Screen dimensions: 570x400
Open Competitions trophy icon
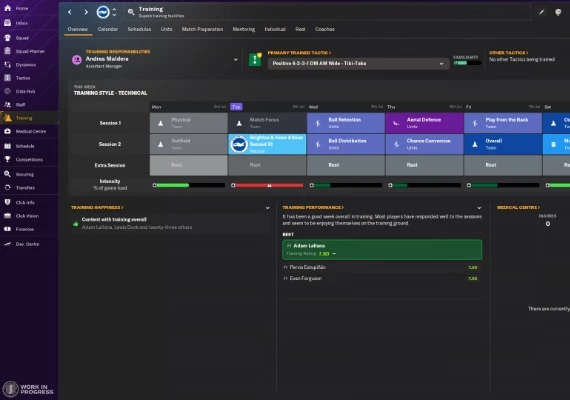point(8,159)
